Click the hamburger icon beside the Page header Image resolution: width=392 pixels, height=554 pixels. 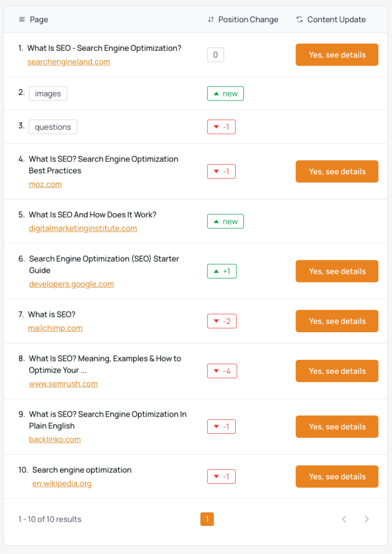21,19
